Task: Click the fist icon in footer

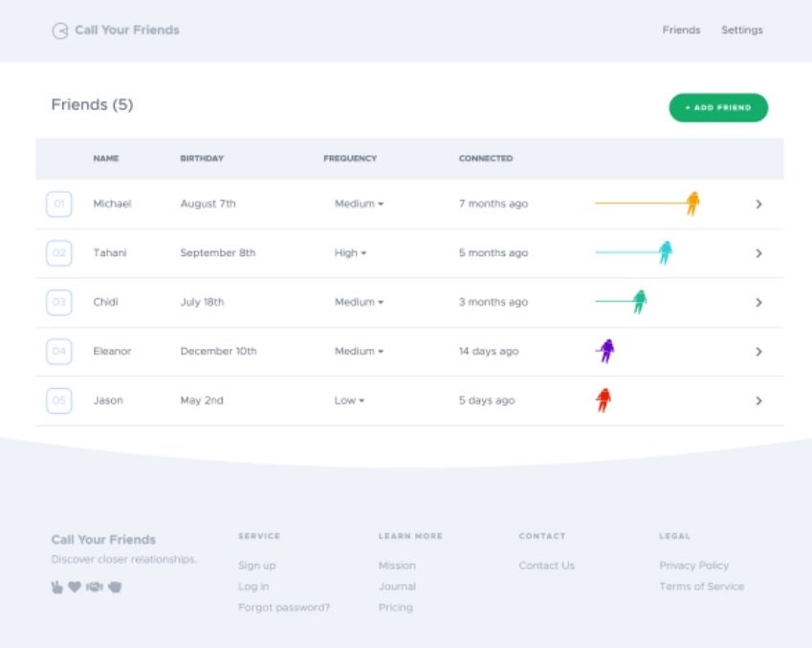Action: 115,587
